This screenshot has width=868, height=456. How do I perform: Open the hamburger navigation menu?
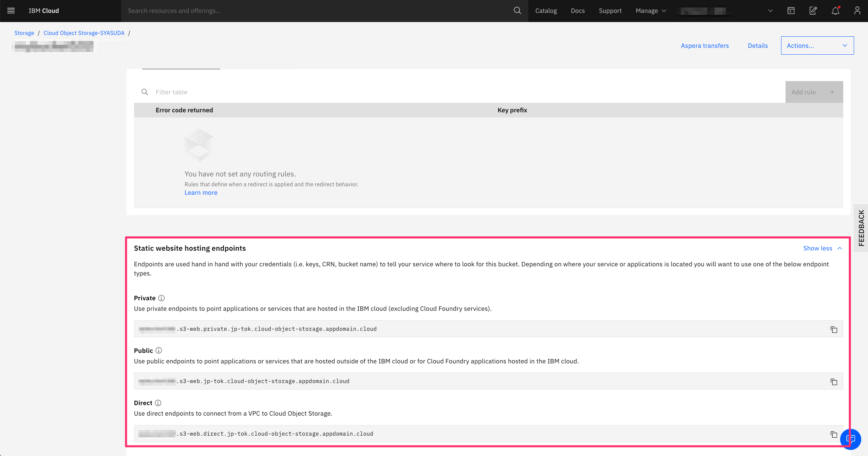(11, 11)
